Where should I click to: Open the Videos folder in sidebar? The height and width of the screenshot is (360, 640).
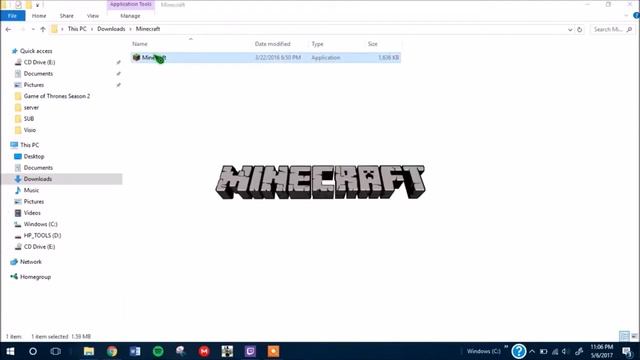(32, 213)
